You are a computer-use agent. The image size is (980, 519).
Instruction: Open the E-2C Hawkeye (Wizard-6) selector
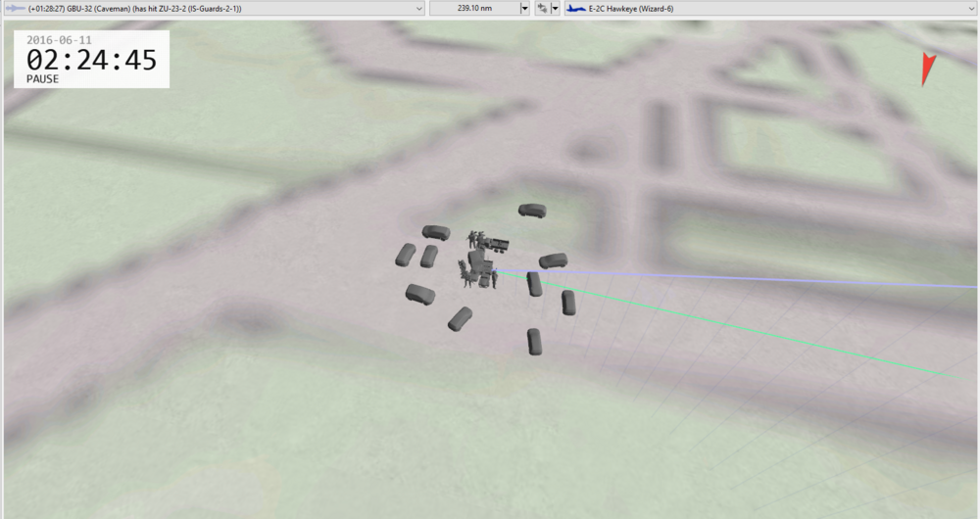(770, 9)
